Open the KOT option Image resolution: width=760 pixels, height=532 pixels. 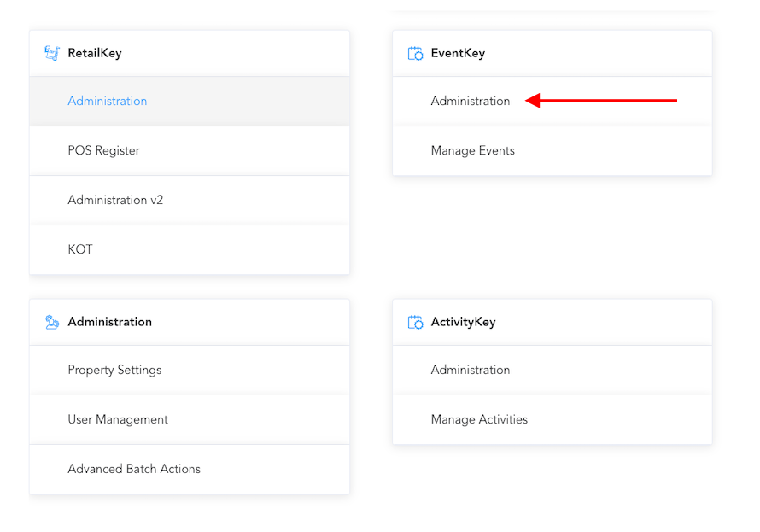pos(80,249)
